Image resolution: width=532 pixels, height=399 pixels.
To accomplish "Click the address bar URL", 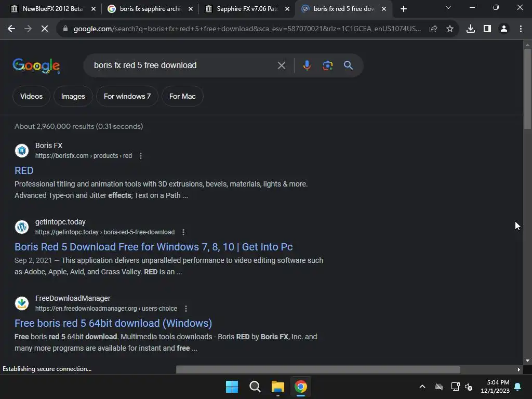I will click(247, 29).
